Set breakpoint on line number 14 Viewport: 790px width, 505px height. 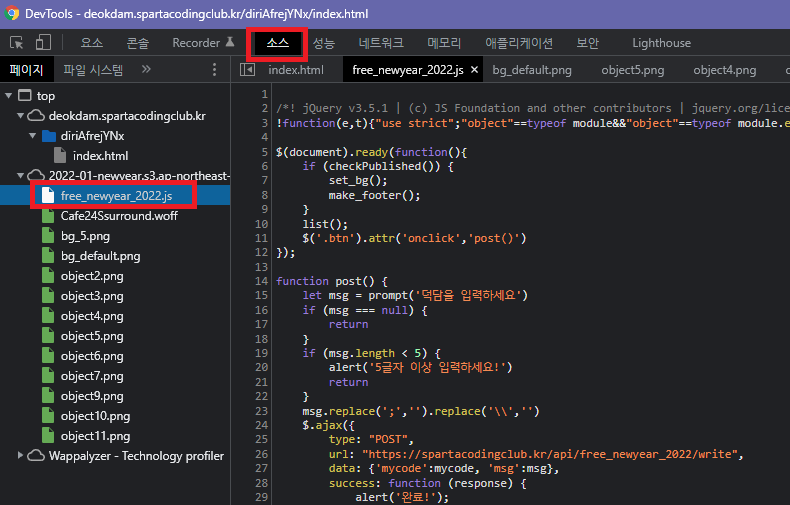(x=261, y=281)
